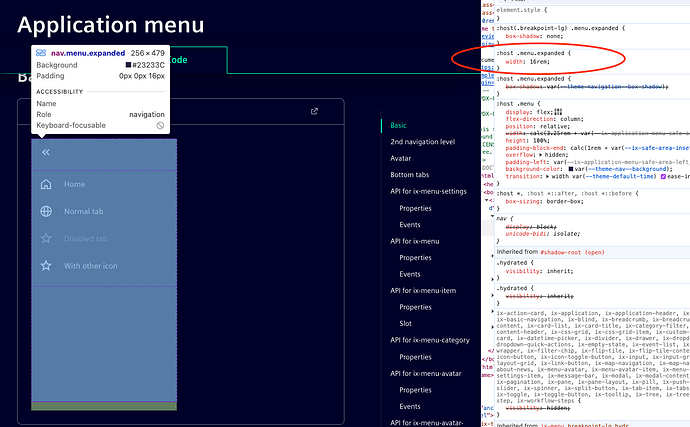This screenshot has height=427, width=690.
Task: Click the #shadow-root (open) link
Action: pos(572,252)
